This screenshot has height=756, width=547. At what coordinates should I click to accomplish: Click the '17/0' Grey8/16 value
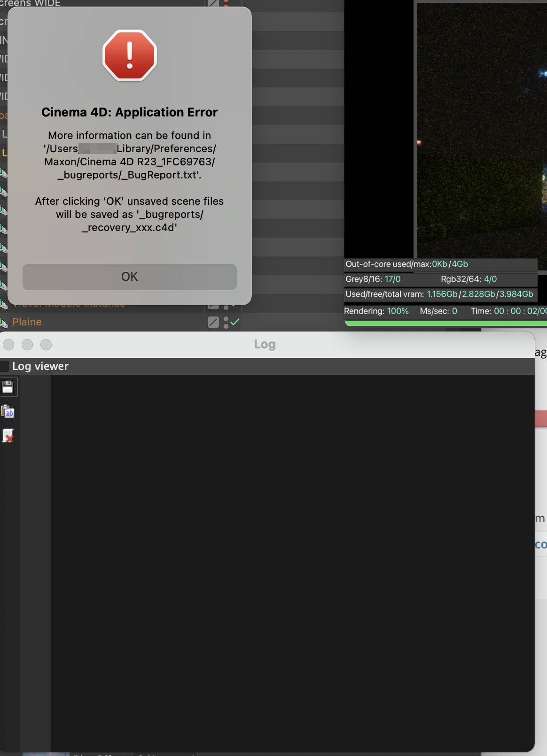392,279
